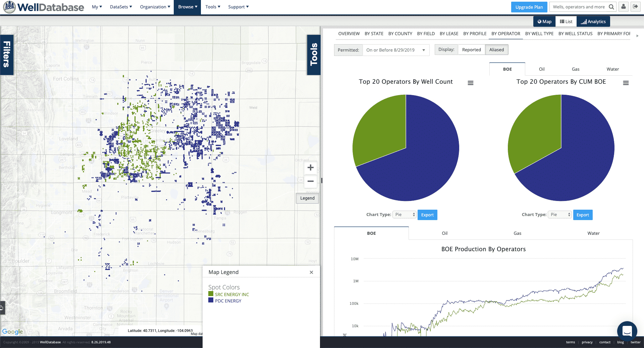Expand the DataSets menu
This screenshot has height=348, width=644.
click(121, 7)
